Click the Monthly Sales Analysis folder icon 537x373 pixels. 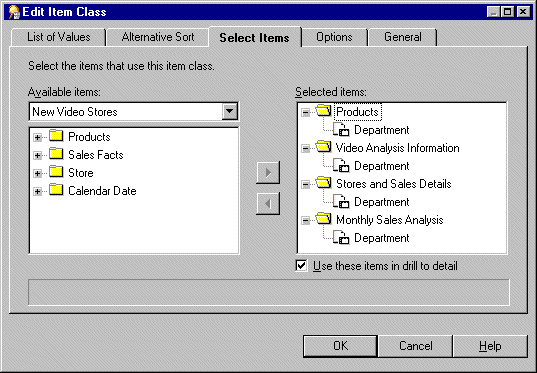click(324, 219)
